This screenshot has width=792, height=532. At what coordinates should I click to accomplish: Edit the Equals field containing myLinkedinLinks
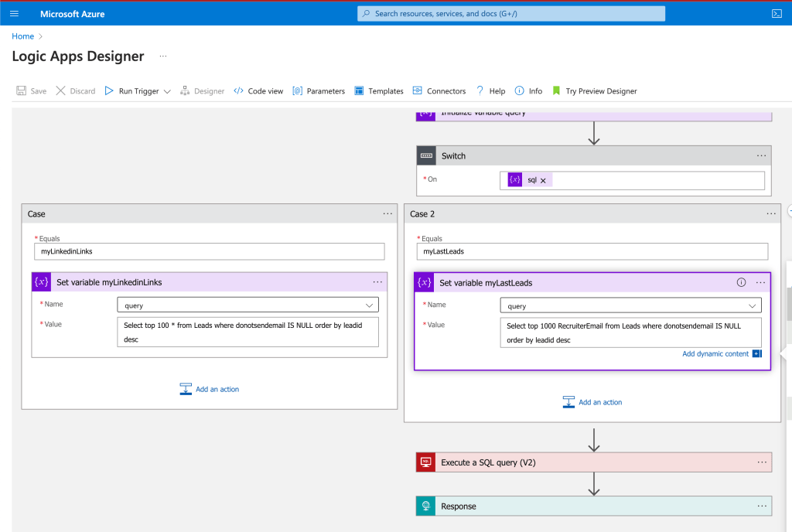point(209,251)
